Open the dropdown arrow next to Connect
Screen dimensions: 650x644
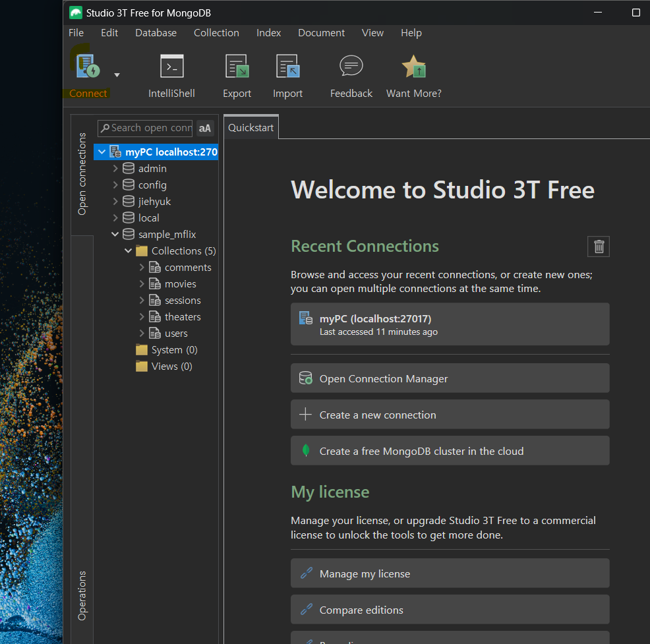click(x=117, y=74)
